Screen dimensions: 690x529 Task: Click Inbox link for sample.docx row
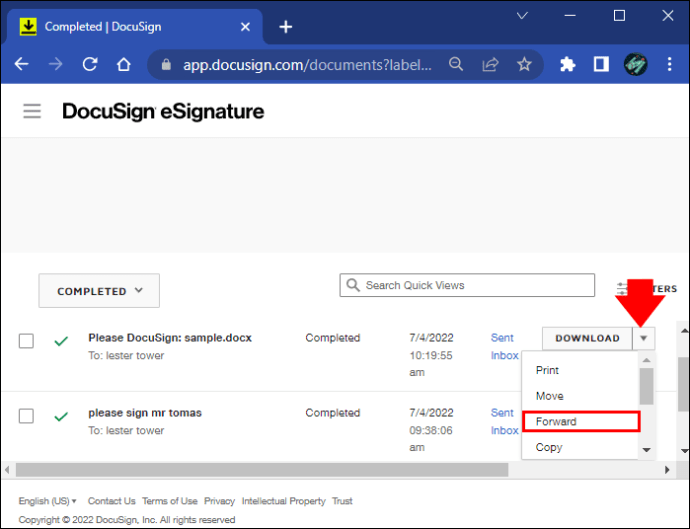[505, 355]
